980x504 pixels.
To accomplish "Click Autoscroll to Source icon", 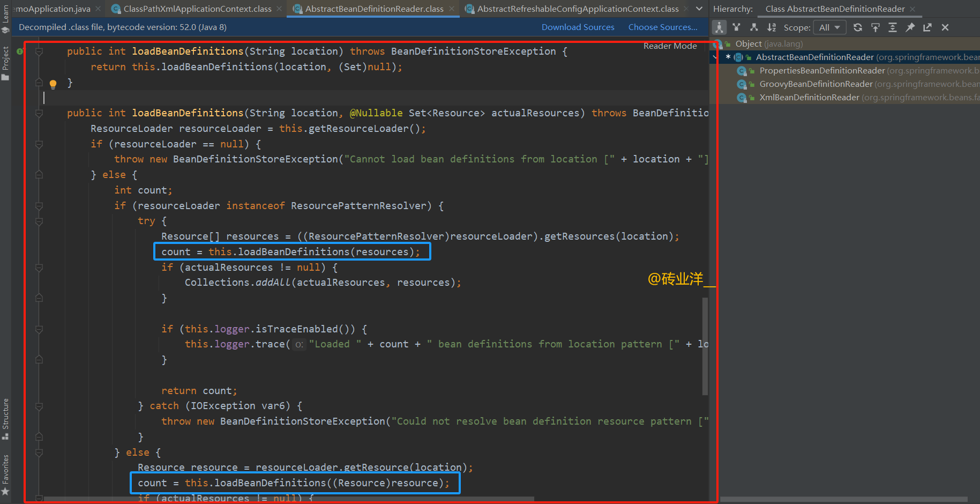I will (876, 27).
